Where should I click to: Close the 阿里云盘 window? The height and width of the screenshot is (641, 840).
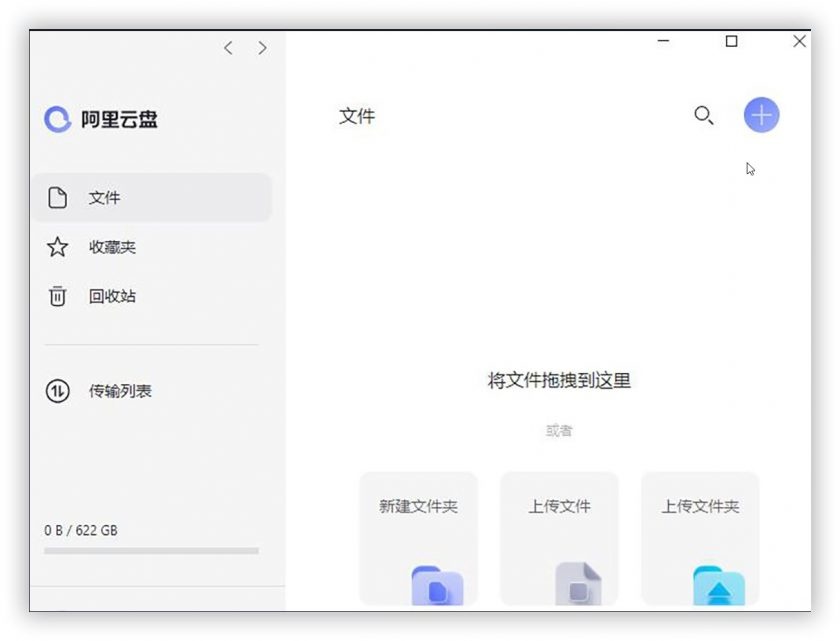pos(799,42)
